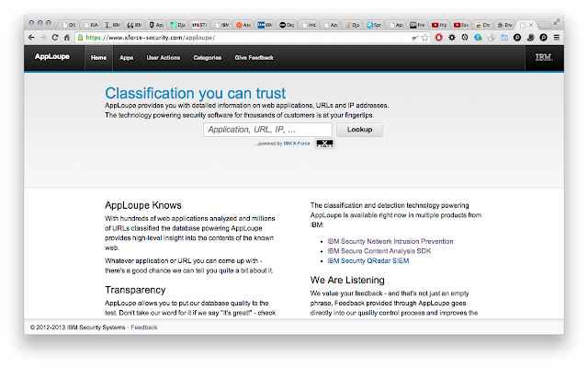Open the IBM X-Force link
Screen dimensions: 588x368
[x=297, y=144]
